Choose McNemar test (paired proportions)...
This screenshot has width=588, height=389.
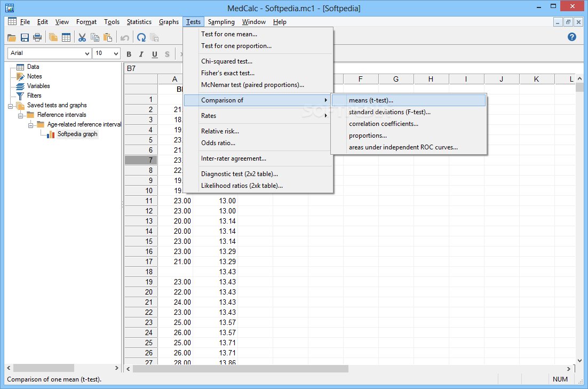point(258,85)
